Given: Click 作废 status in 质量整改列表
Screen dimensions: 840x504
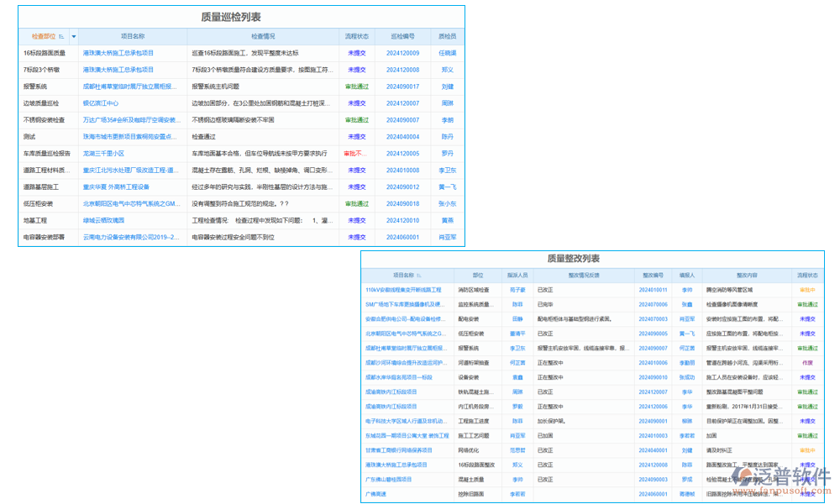Looking at the screenshot, I should pos(806,363).
